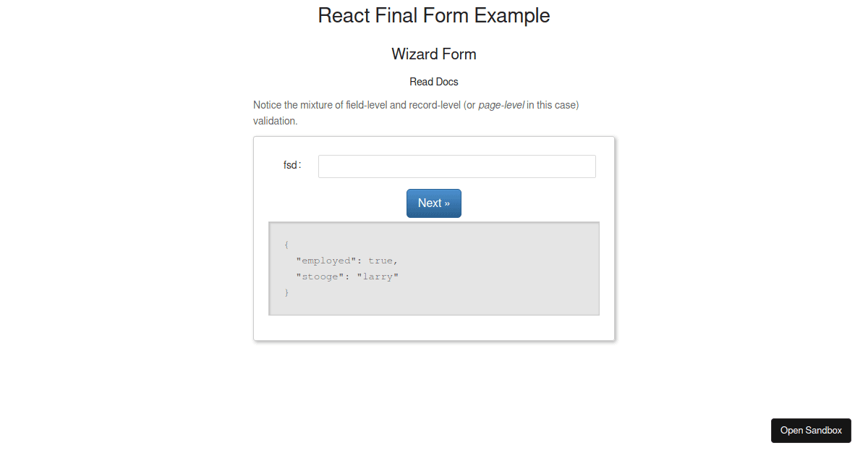868x456 pixels.
Task: Click the "larry" value in the JSON output
Action: pos(378,276)
